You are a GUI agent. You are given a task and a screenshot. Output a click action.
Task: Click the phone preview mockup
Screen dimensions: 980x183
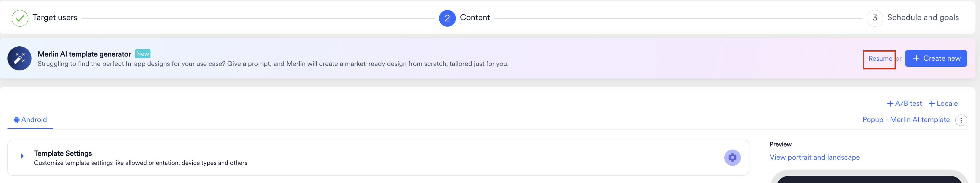869,178
